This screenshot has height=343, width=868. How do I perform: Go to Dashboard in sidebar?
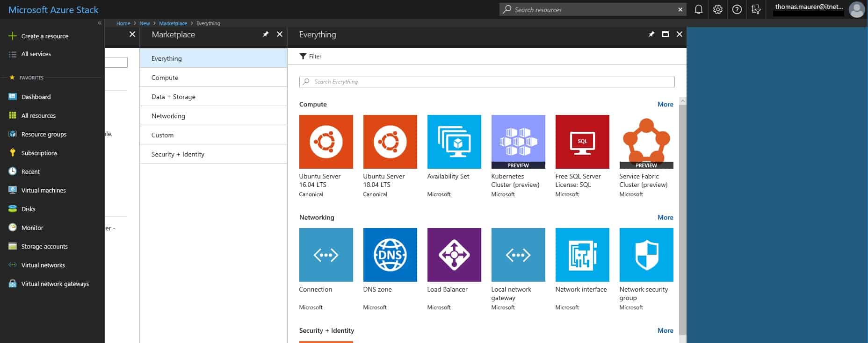[36, 97]
